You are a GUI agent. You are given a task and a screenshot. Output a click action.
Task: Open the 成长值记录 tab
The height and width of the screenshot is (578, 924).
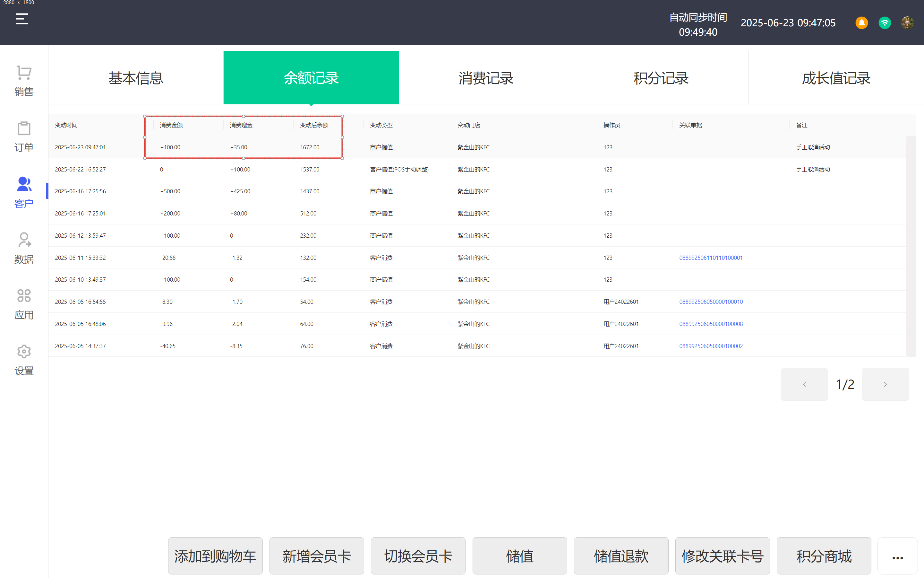[x=836, y=78]
